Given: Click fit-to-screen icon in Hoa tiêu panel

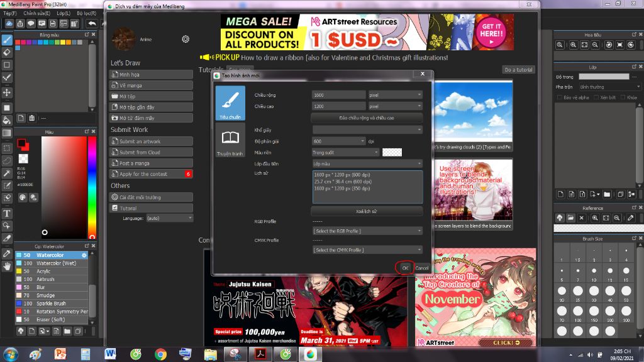Looking at the screenshot, I should (584, 45).
